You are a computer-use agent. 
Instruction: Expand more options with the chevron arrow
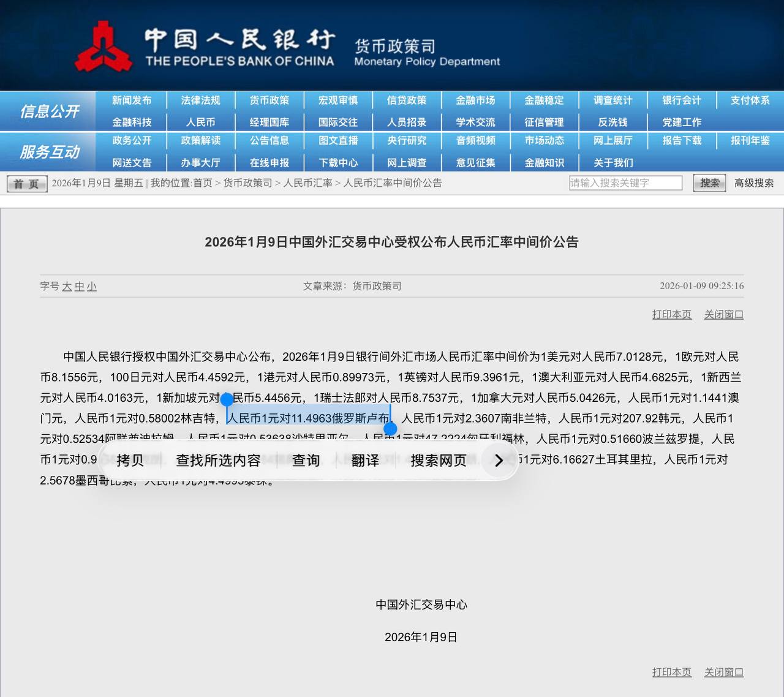[x=499, y=461]
